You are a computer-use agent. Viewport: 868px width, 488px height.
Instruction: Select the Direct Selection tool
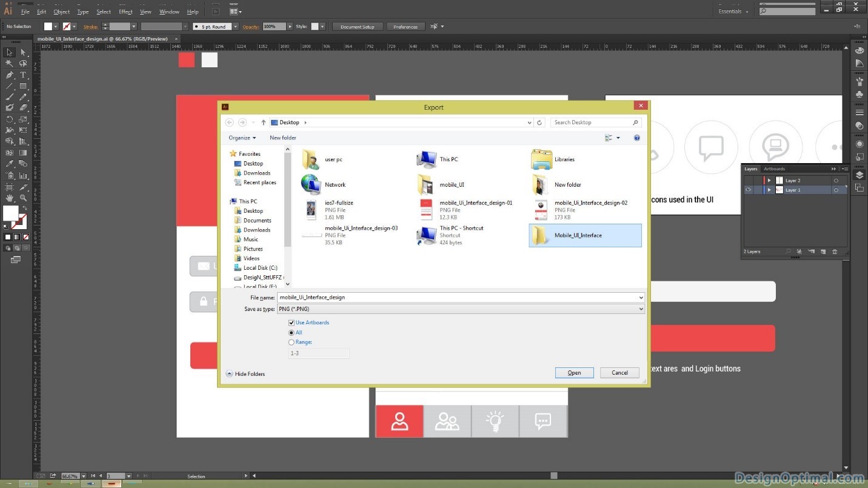pos(23,53)
